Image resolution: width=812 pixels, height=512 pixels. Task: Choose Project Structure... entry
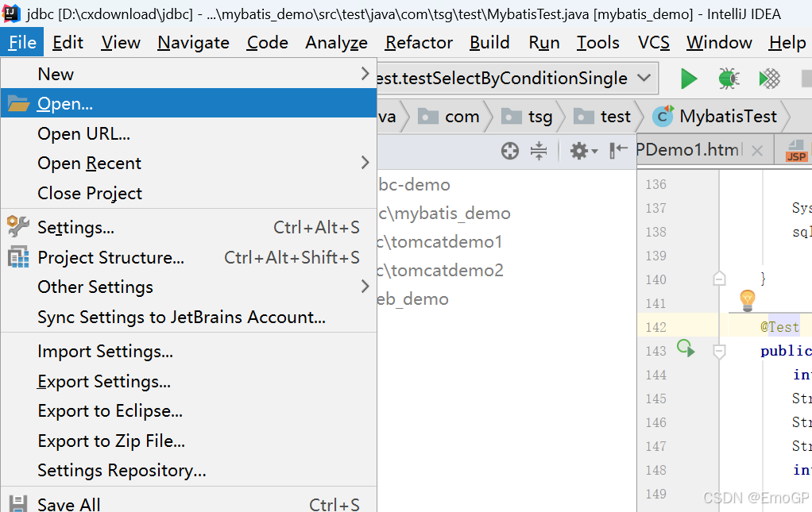click(x=188, y=257)
